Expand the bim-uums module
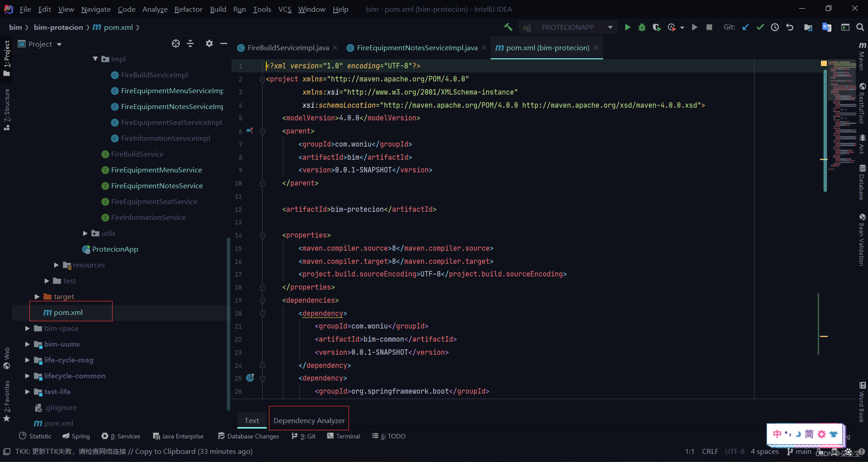Screen dimensions: 868x462 (x=28, y=344)
